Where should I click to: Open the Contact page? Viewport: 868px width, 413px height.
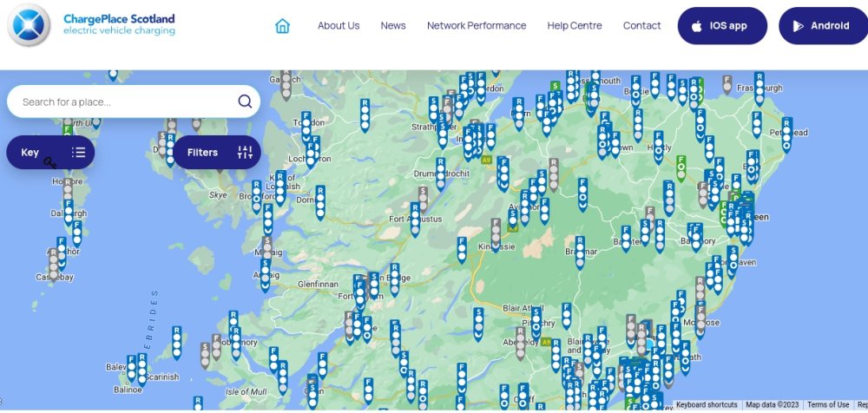(x=641, y=25)
